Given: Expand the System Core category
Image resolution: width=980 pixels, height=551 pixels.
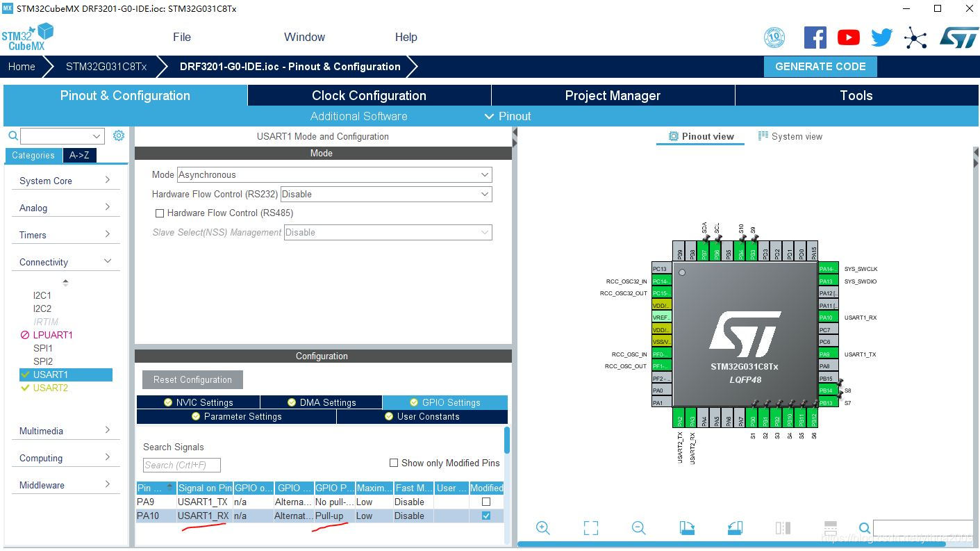Looking at the screenshot, I should [x=65, y=181].
